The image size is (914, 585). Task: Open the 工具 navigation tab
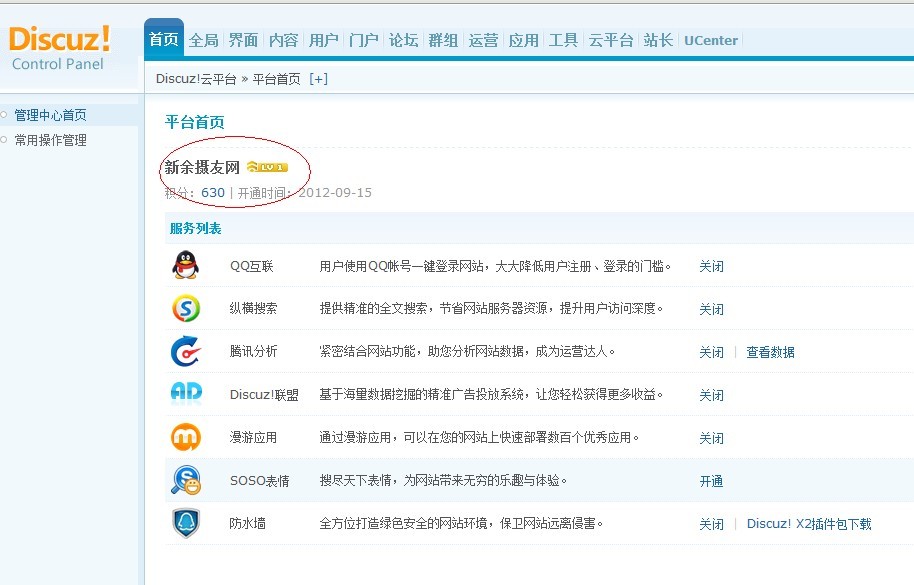pos(563,40)
